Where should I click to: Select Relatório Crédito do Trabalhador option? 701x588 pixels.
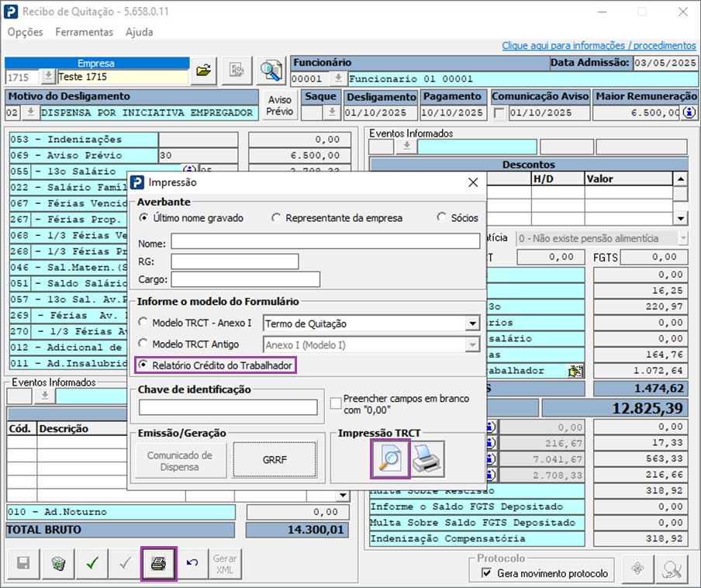[x=143, y=365]
